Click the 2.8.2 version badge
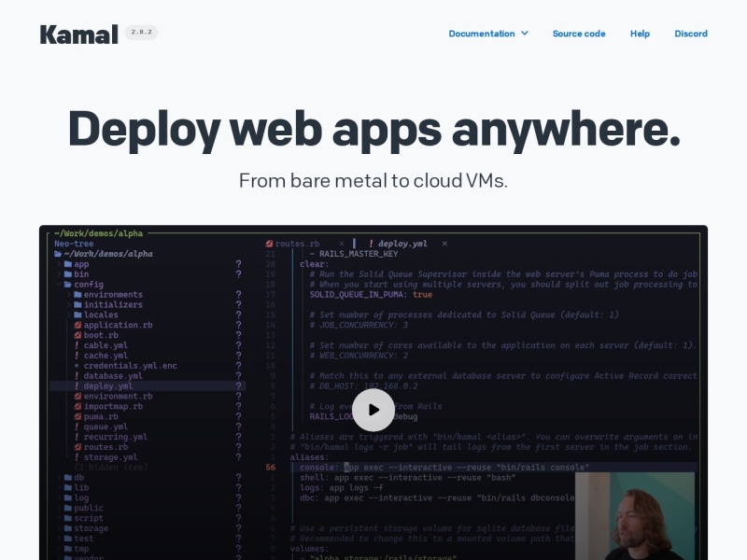This screenshot has width=747, height=560. (141, 33)
